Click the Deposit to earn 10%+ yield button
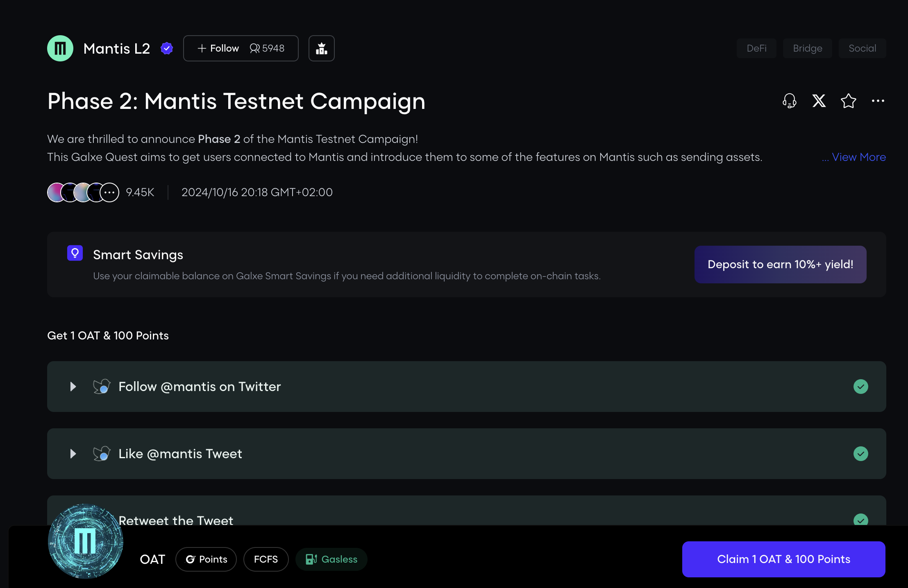Screen dimensions: 908x588 point(780,265)
